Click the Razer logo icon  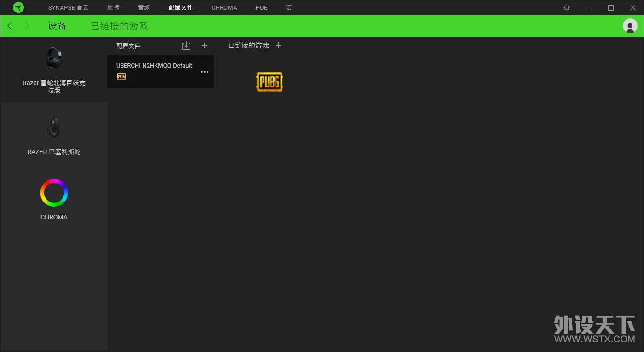coord(18,7)
